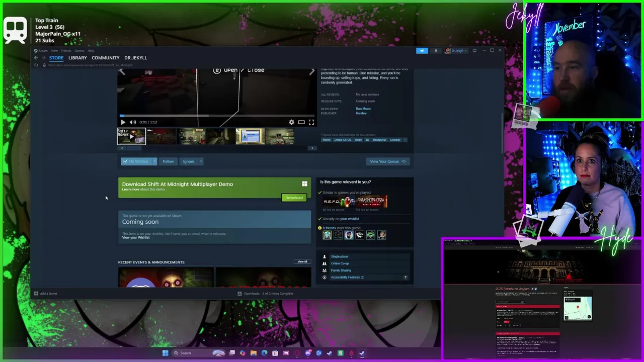Select the Multiplayer tag
Image resolution: width=644 pixels, height=362 pixels.
(379, 140)
